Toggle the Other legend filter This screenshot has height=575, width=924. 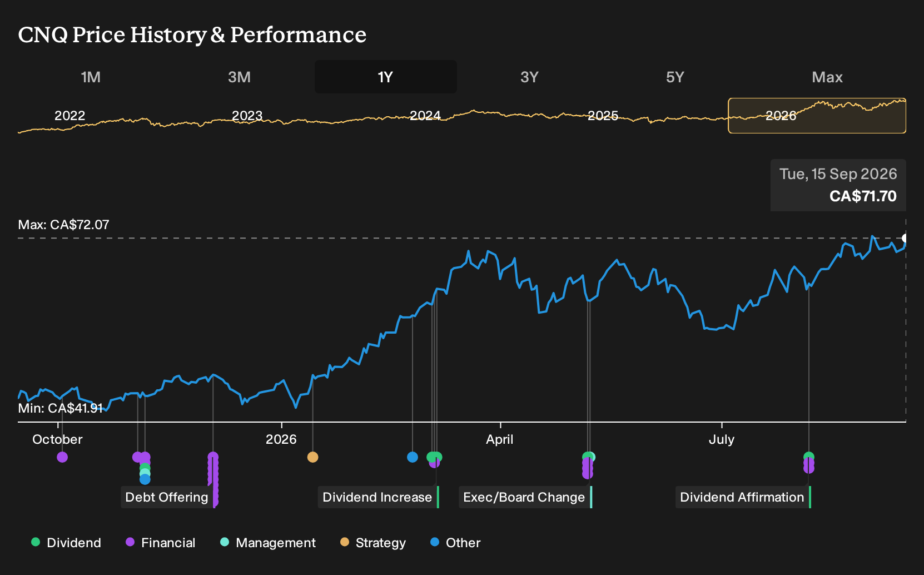[x=455, y=543]
